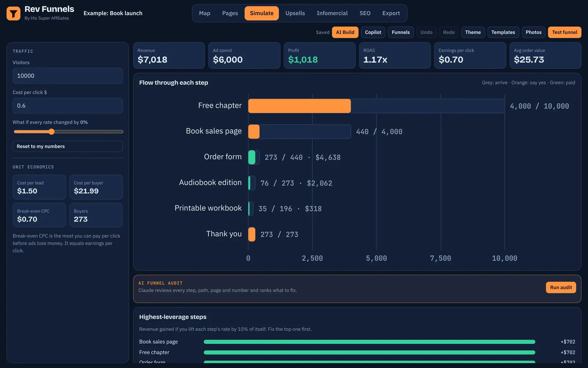588x368 pixels.
Task: Click the AI Build button
Action: point(345,32)
